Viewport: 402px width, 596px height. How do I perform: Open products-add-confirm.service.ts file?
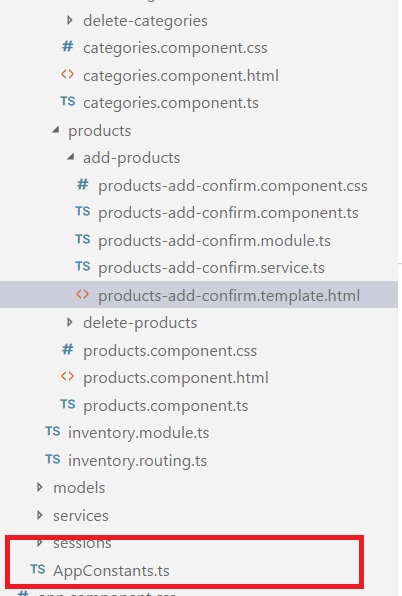[211, 268]
